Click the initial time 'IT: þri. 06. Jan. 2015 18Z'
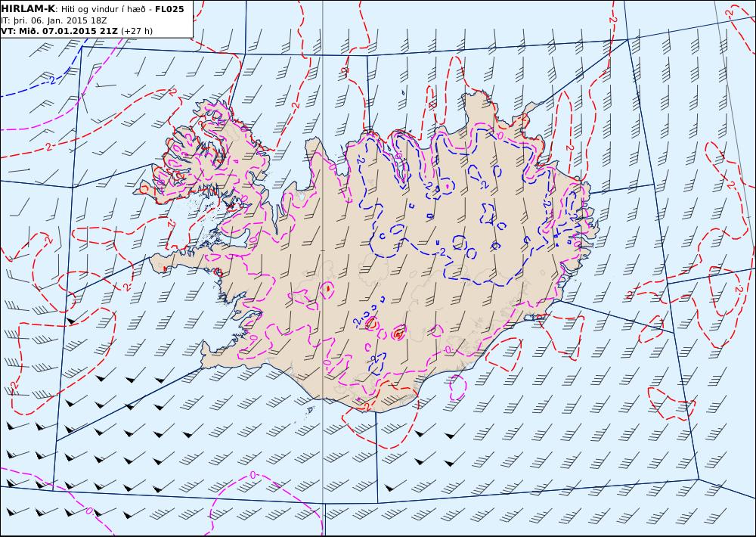Viewport: 756px width, 537px height. point(54,20)
